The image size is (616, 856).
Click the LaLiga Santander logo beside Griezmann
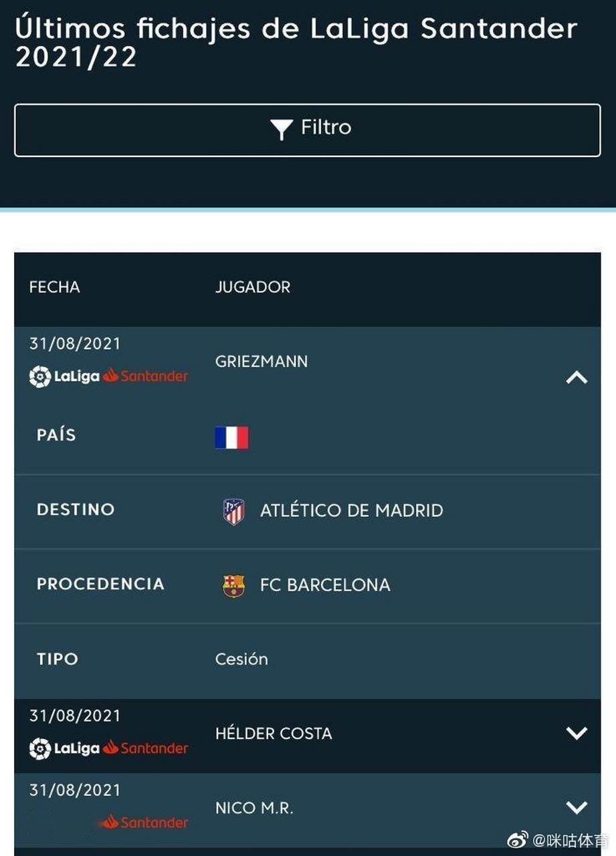point(108,377)
